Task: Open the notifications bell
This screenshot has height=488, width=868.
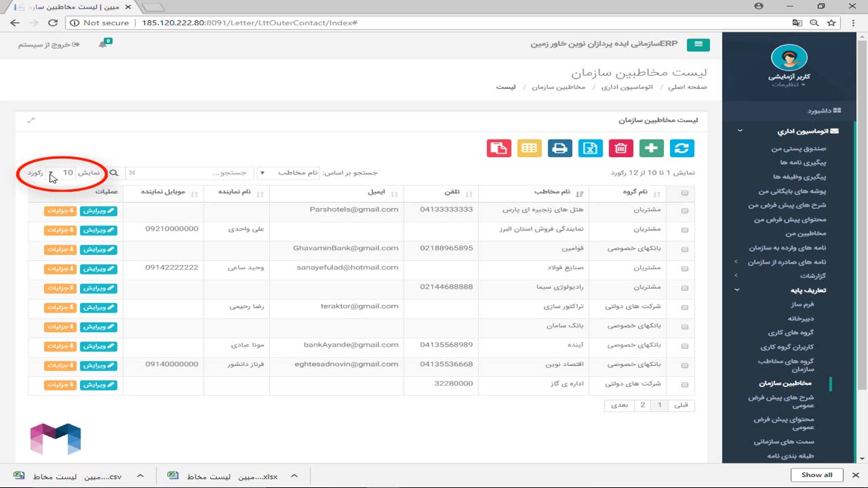Action: (x=103, y=44)
